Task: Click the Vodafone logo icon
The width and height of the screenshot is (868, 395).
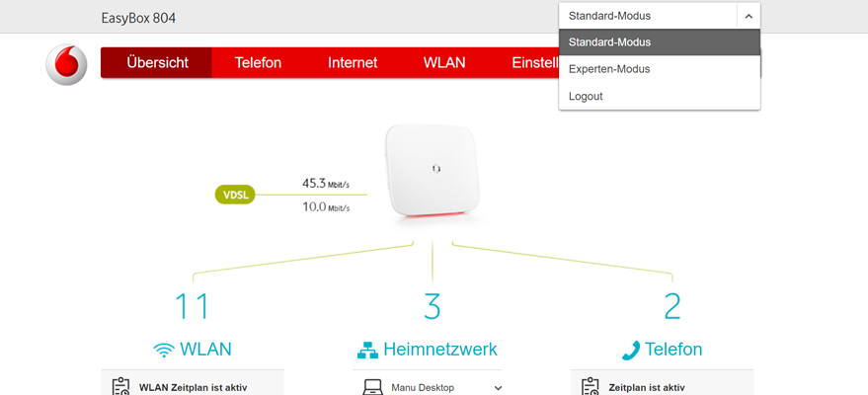Action: click(x=66, y=65)
